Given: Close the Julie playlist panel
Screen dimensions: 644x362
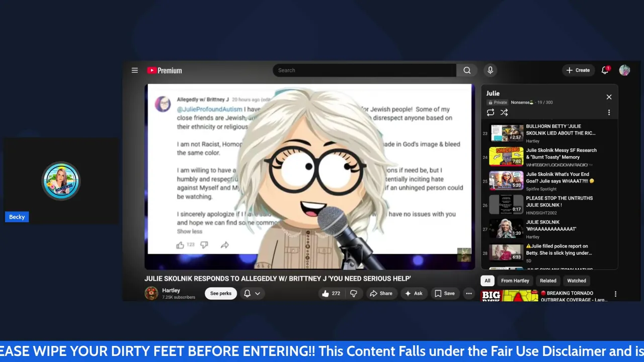Looking at the screenshot, I should tap(609, 97).
